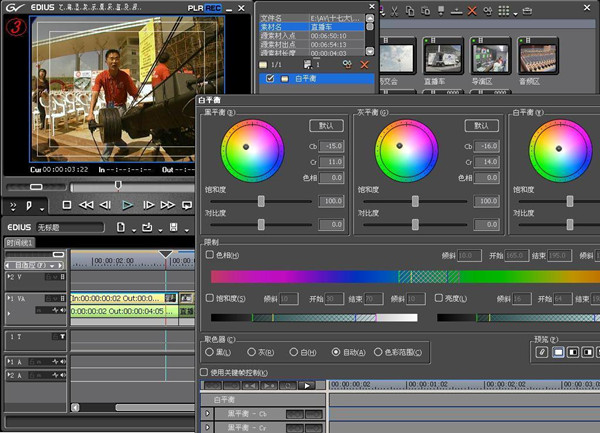Switch to the 时间线1 sequence tab

click(20, 243)
